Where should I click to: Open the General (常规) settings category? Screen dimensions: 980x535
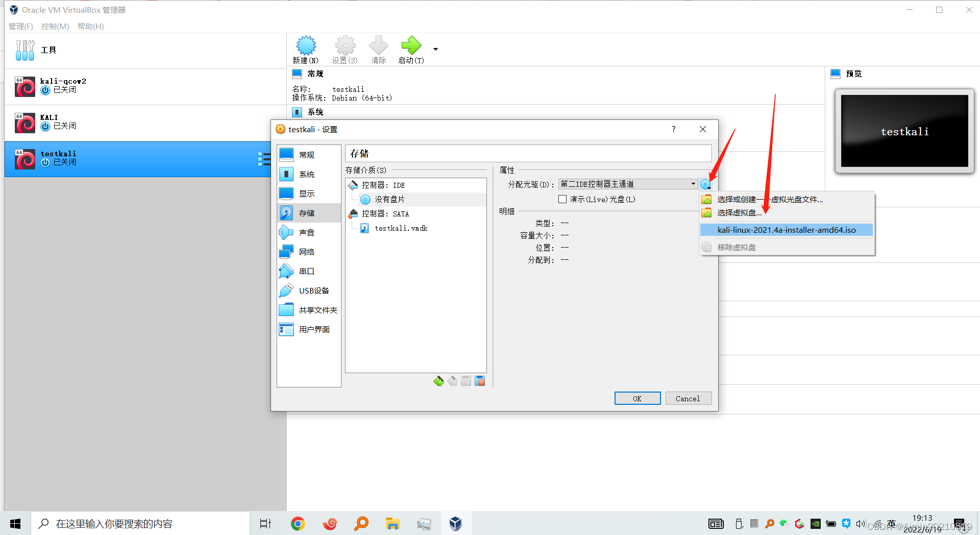pos(309,155)
